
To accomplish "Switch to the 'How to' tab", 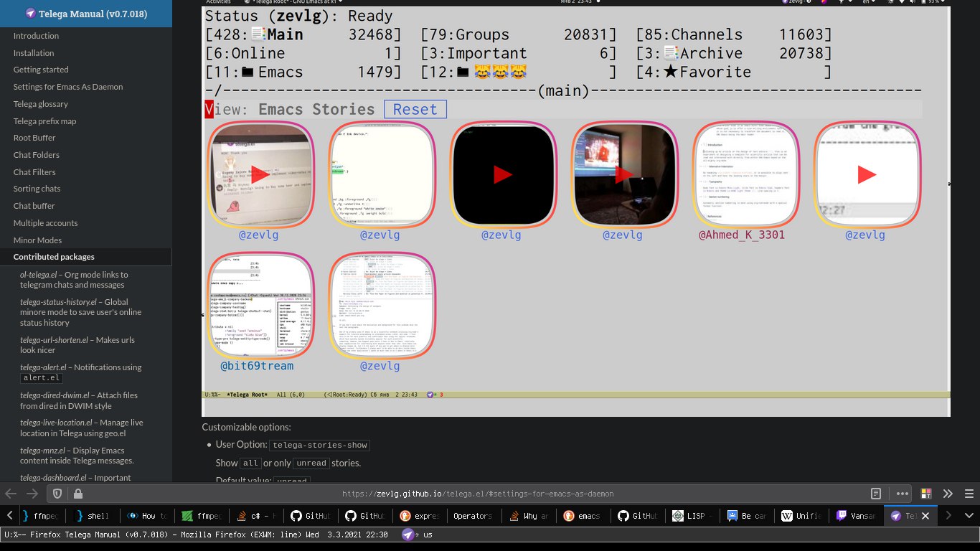I will coord(147,516).
